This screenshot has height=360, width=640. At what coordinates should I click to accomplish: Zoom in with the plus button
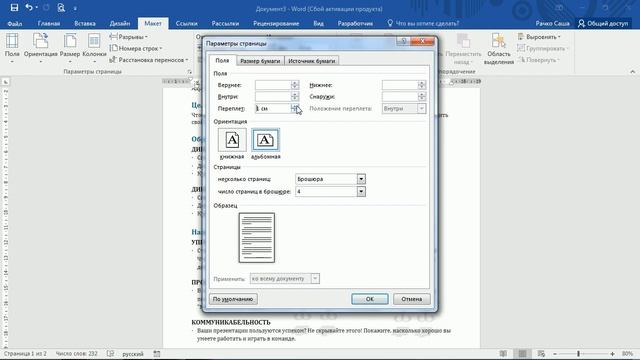point(612,353)
